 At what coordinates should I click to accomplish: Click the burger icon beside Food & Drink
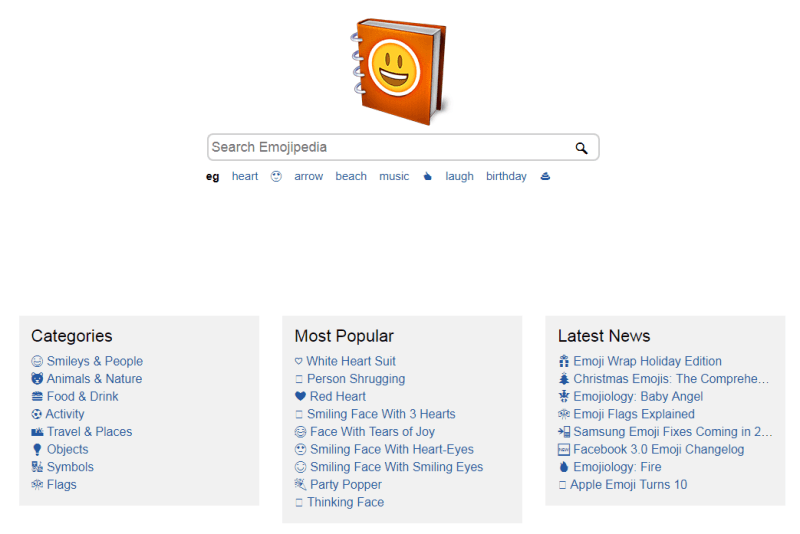[37, 397]
